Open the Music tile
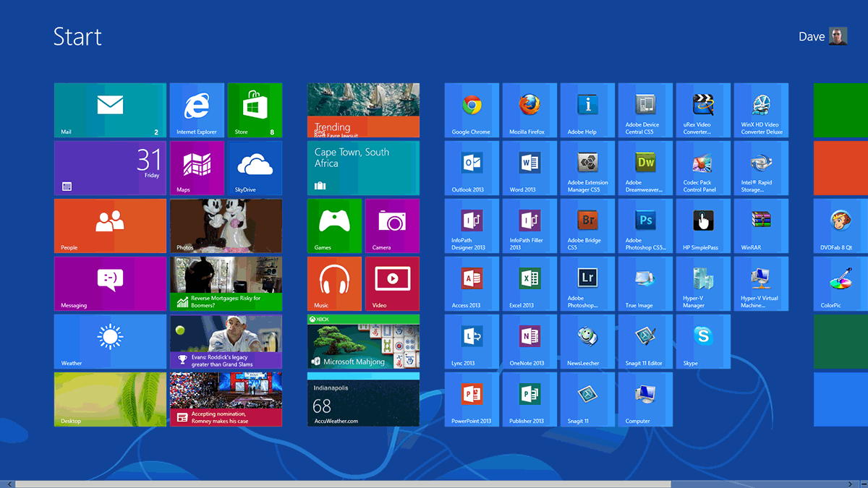The image size is (868, 488). (334, 283)
